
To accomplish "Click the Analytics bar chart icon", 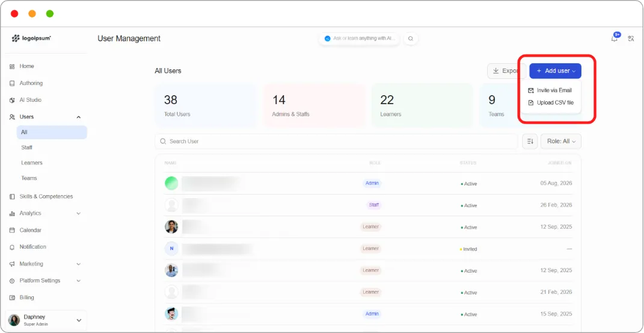I will click(x=12, y=213).
